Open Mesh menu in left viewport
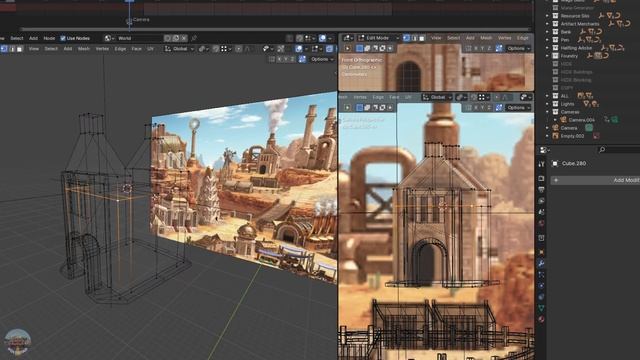The width and height of the screenshot is (640, 360). click(x=83, y=49)
